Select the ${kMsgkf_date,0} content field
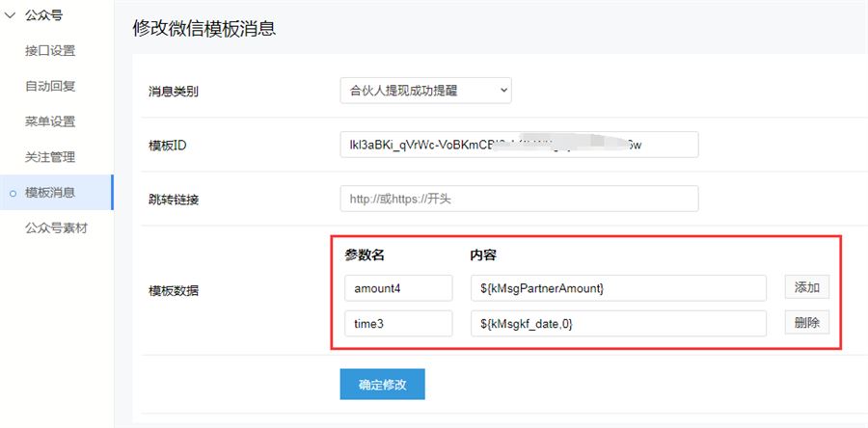 pyautogui.click(x=618, y=323)
